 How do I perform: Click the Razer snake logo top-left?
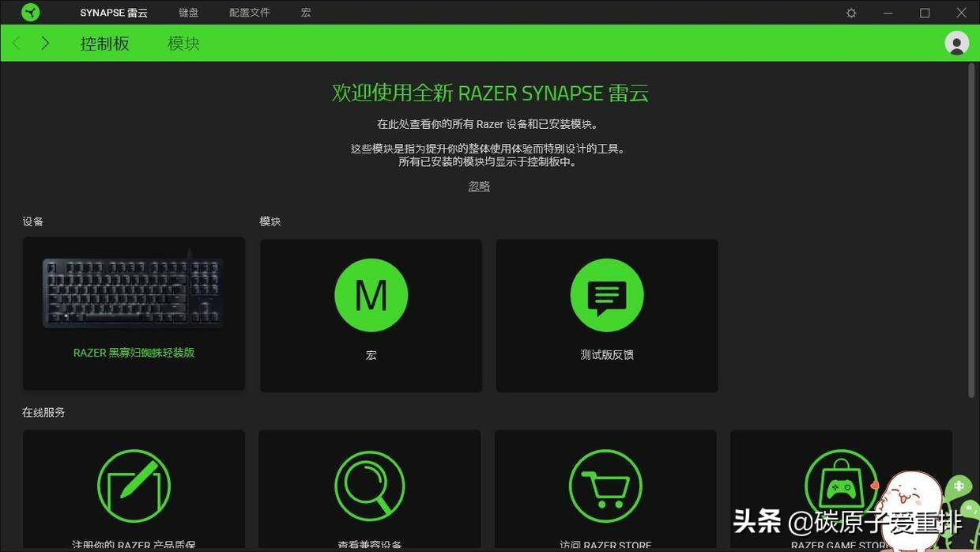click(30, 12)
